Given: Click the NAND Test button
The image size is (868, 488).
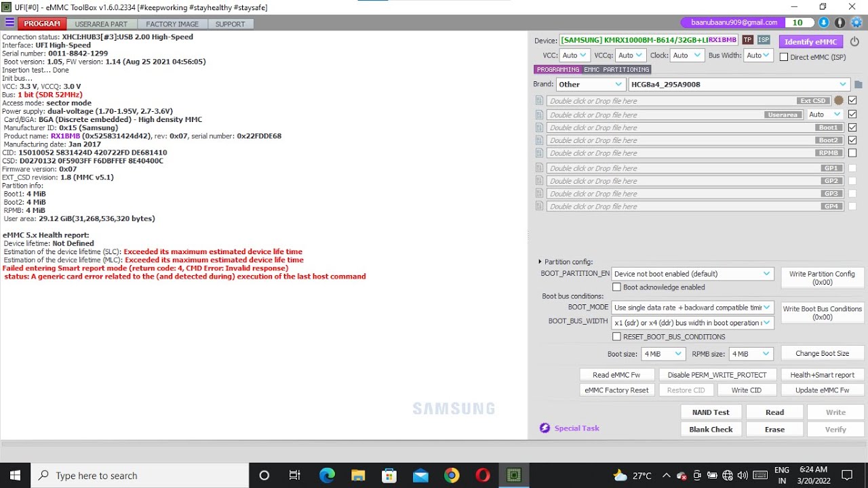Looking at the screenshot, I should click(x=711, y=412).
